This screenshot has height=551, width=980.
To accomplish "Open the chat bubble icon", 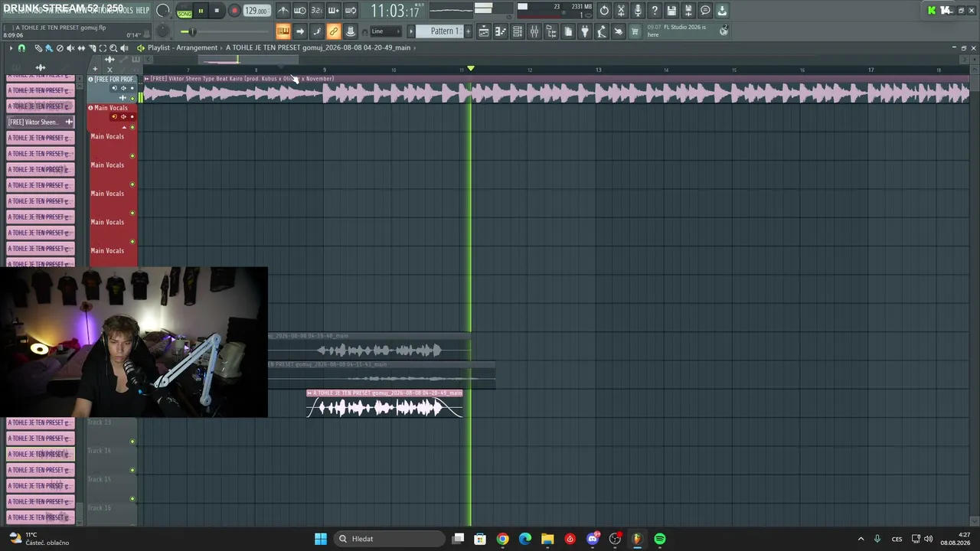I will coord(705,11).
